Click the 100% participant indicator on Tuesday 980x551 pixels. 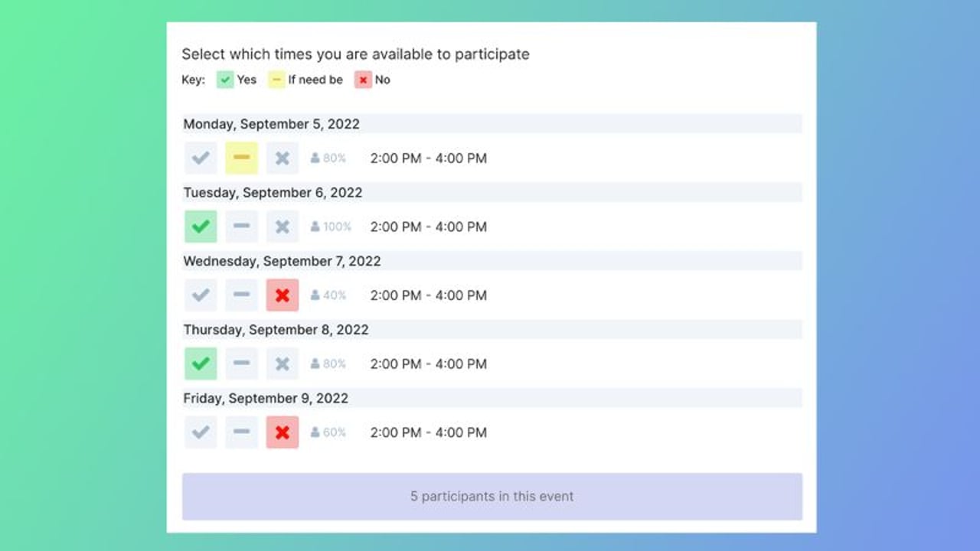pos(331,227)
